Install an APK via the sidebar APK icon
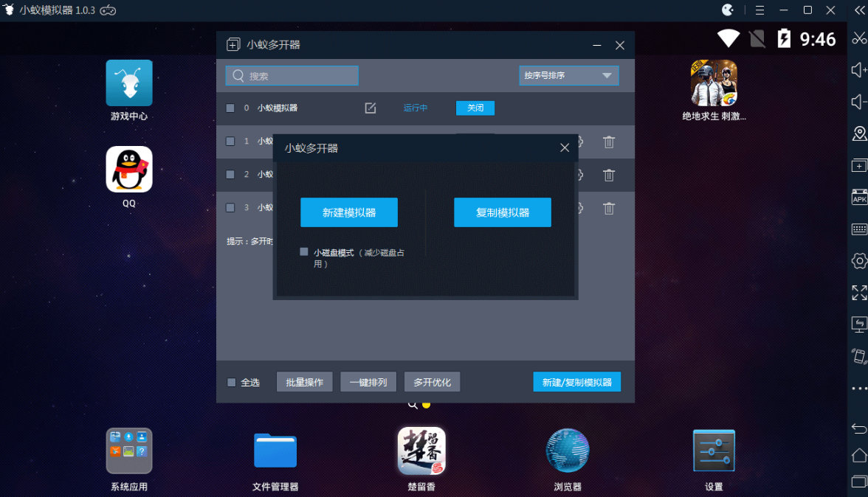 click(x=858, y=198)
